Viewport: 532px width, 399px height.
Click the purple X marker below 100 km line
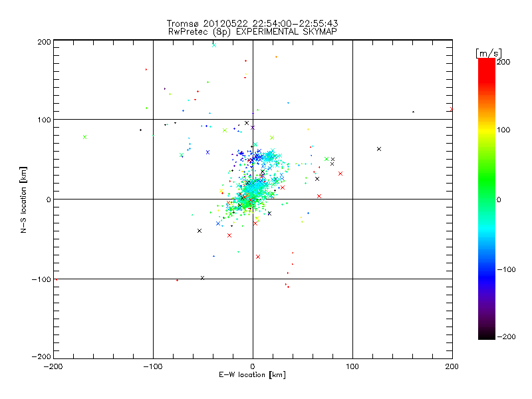click(x=253, y=128)
